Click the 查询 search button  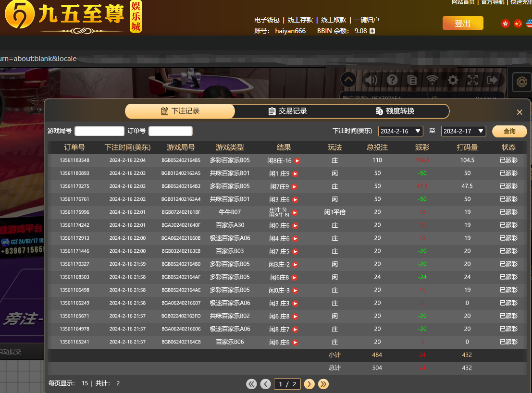click(x=509, y=131)
